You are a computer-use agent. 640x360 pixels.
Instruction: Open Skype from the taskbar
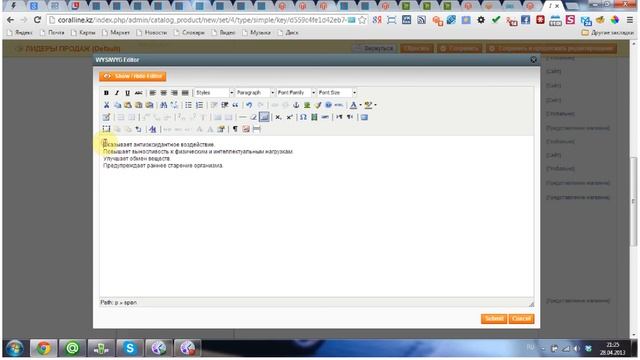(x=130, y=348)
